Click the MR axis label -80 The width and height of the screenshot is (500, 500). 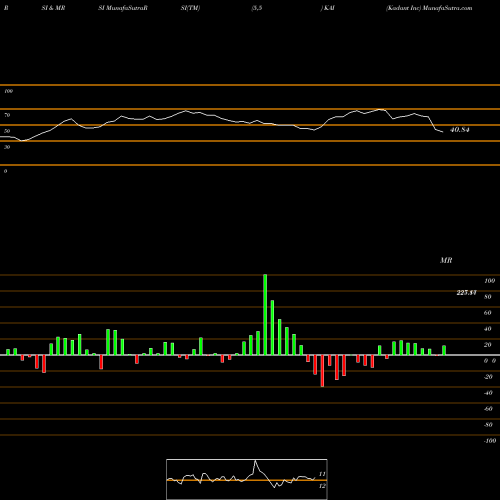(488, 425)
